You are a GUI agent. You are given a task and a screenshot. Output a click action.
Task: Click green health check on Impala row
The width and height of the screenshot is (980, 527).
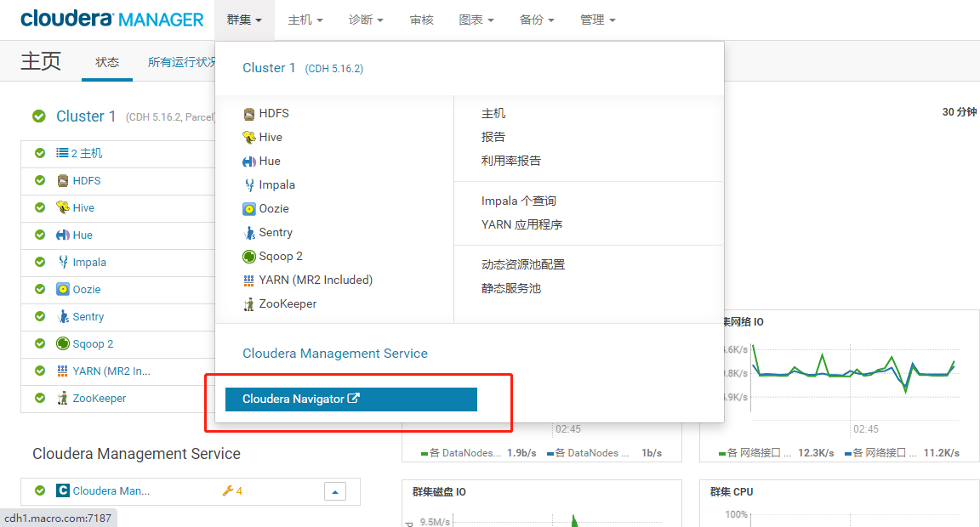40,262
